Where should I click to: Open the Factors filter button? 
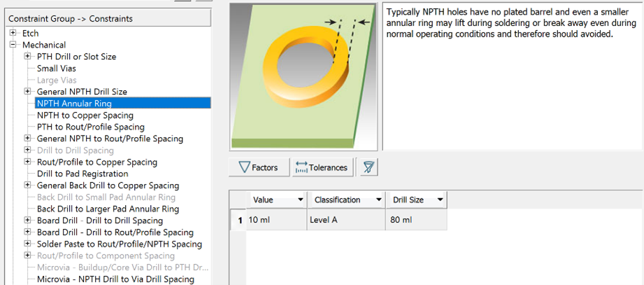coord(259,167)
